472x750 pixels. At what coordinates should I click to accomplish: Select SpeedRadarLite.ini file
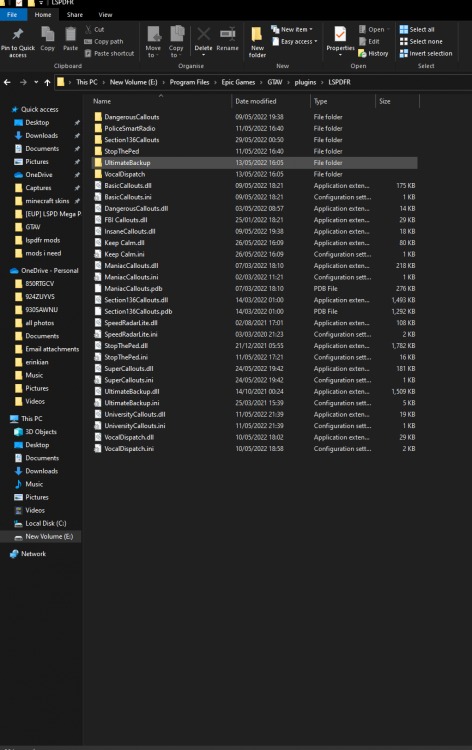point(131,335)
